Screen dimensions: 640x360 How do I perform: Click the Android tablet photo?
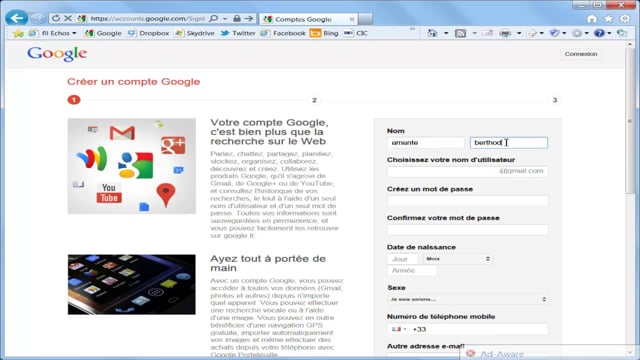[131, 284]
